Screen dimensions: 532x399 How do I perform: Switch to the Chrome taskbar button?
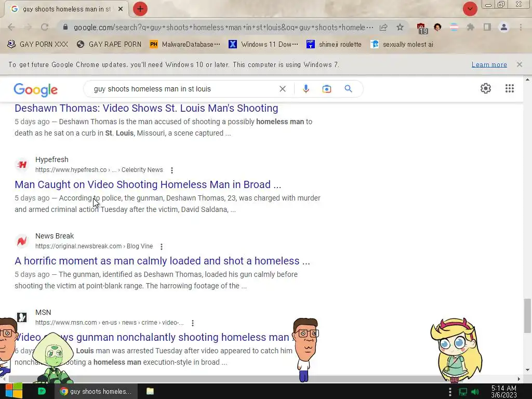pyautogui.click(x=96, y=391)
